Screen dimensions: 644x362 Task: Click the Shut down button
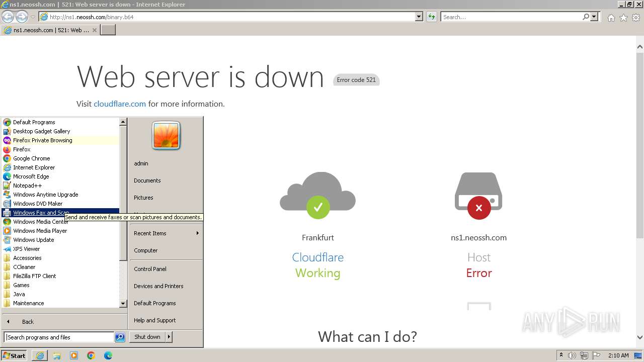pyautogui.click(x=147, y=337)
